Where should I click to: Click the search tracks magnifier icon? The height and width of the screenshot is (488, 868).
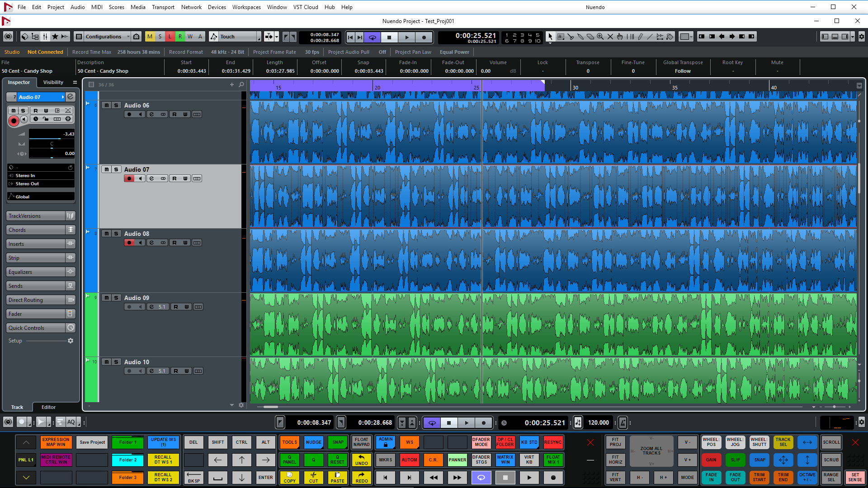[x=241, y=84]
